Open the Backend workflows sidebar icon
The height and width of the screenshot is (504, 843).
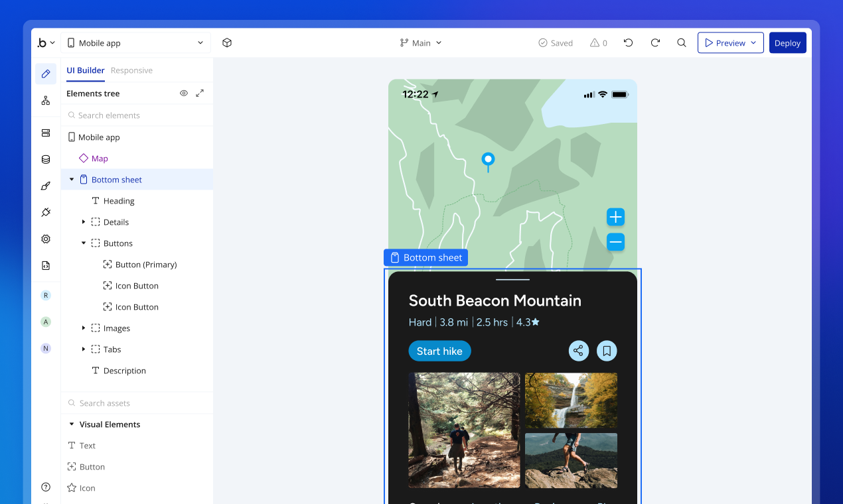pos(46,133)
